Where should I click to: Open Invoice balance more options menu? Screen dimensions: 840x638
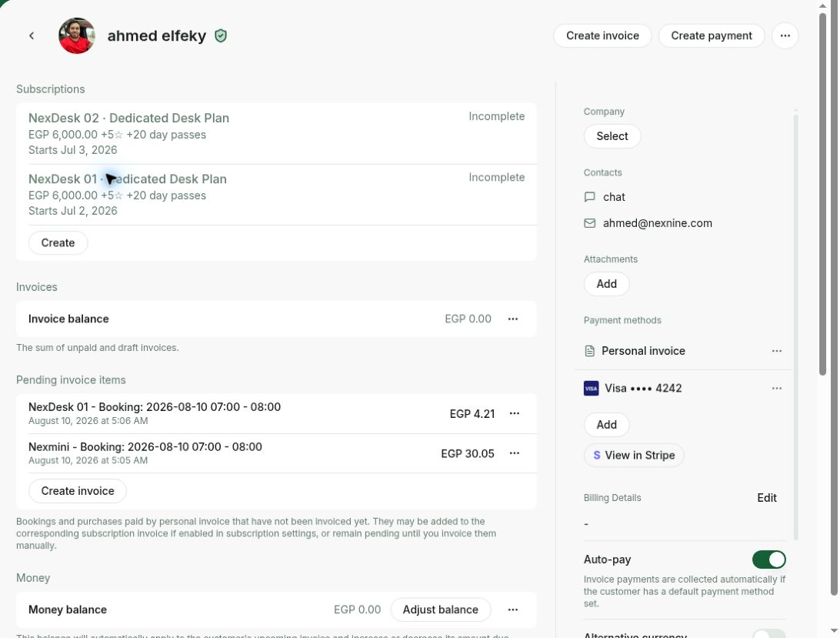(512, 319)
